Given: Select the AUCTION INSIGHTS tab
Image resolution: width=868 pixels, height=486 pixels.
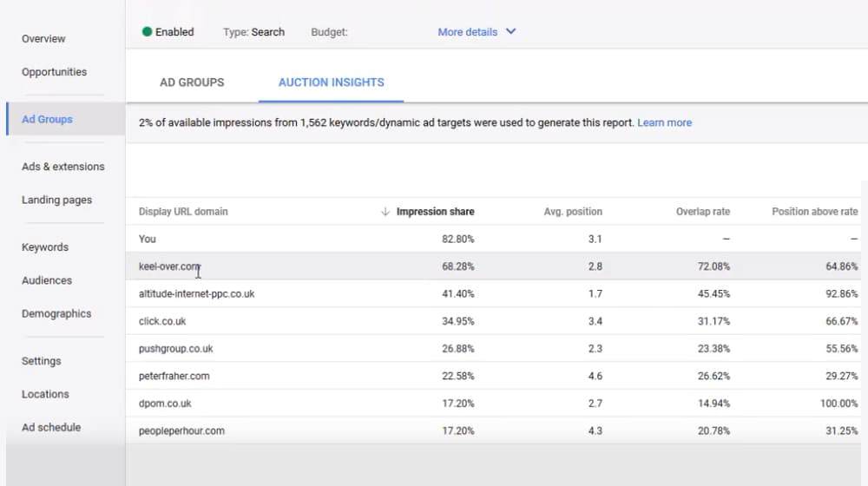Looking at the screenshot, I should pyautogui.click(x=331, y=82).
